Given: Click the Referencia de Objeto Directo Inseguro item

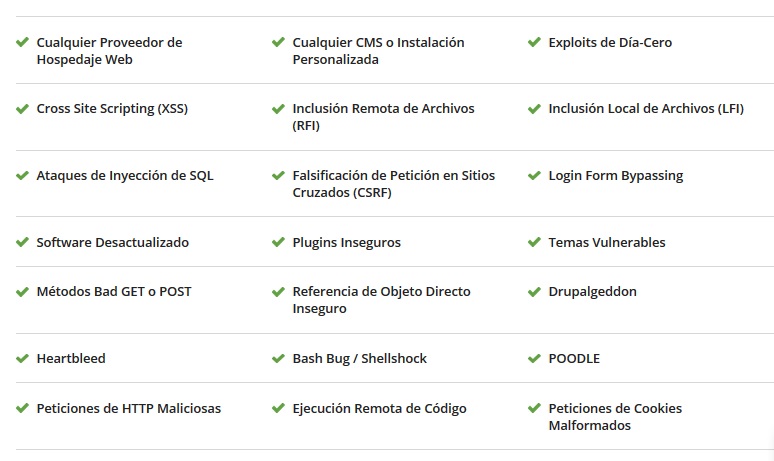Looking at the screenshot, I should 382,300.
